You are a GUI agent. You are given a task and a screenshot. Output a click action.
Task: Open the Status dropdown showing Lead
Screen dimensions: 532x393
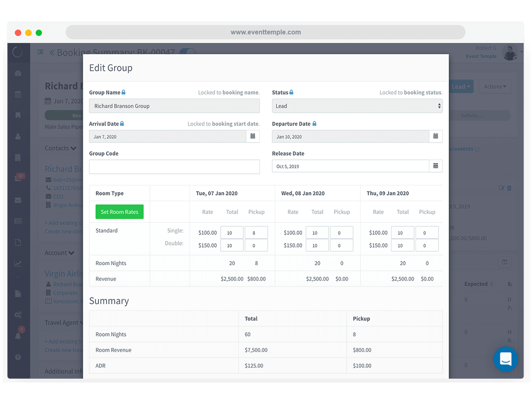(x=357, y=106)
